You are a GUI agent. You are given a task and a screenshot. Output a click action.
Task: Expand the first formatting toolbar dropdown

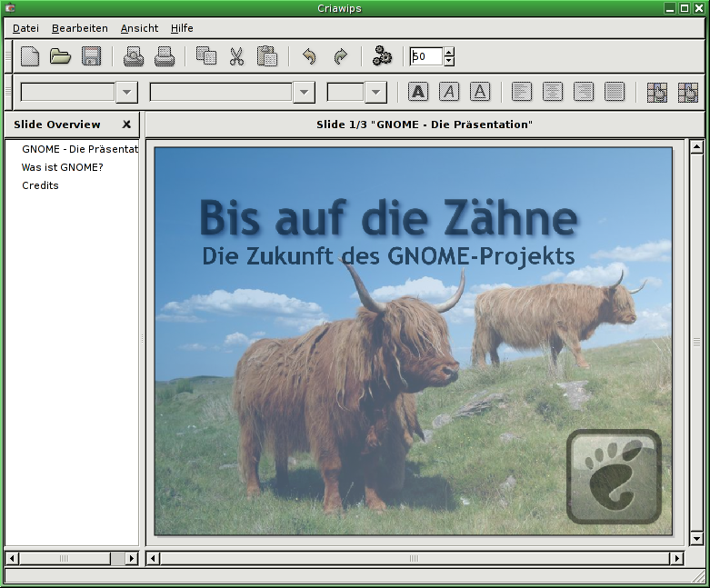[126, 93]
